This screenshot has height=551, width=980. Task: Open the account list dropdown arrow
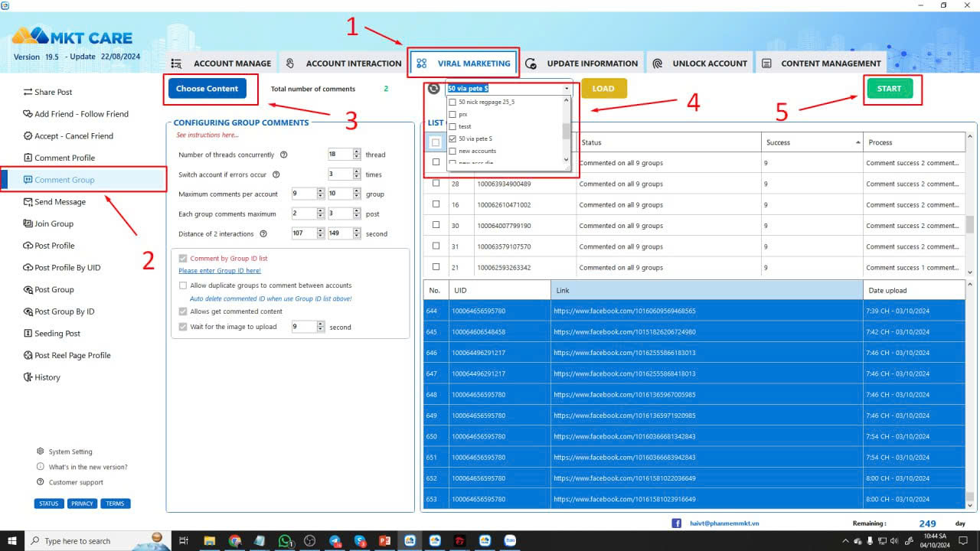(x=567, y=88)
